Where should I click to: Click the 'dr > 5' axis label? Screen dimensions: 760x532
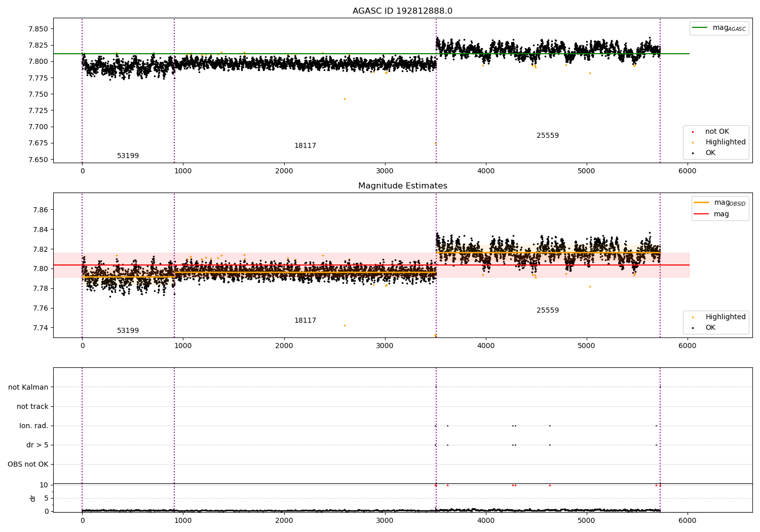tap(37, 445)
